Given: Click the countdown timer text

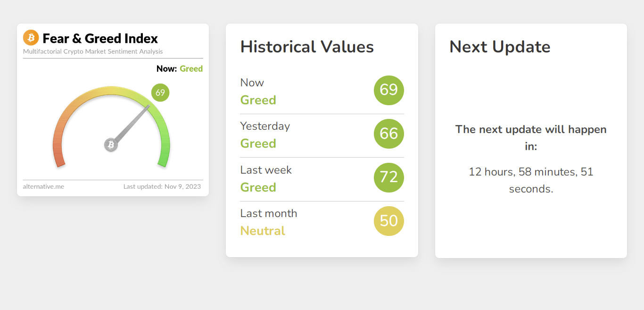Looking at the screenshot, I should pos(531,180).
